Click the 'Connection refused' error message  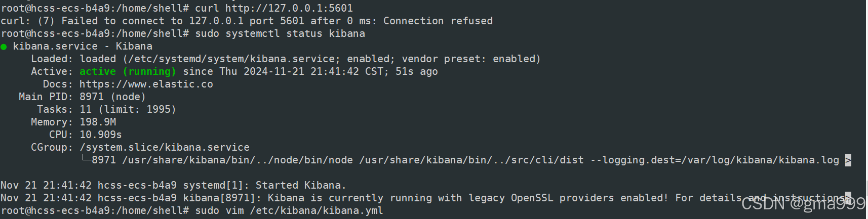[438, 21]
